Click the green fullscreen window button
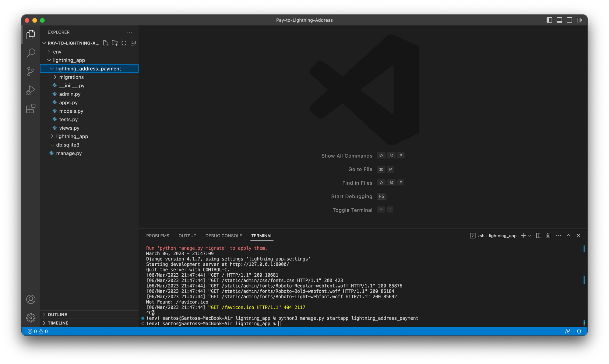 (43, 20)
